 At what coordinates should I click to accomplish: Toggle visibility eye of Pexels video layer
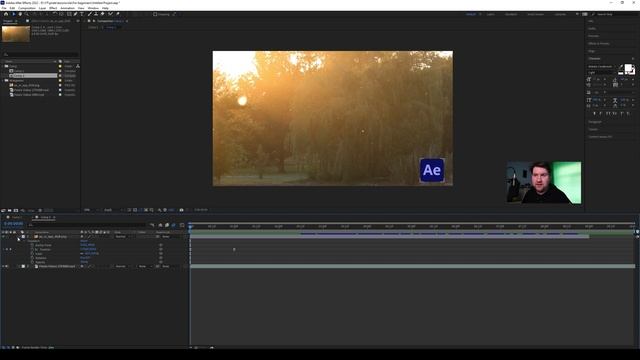[x=3, y=266]
